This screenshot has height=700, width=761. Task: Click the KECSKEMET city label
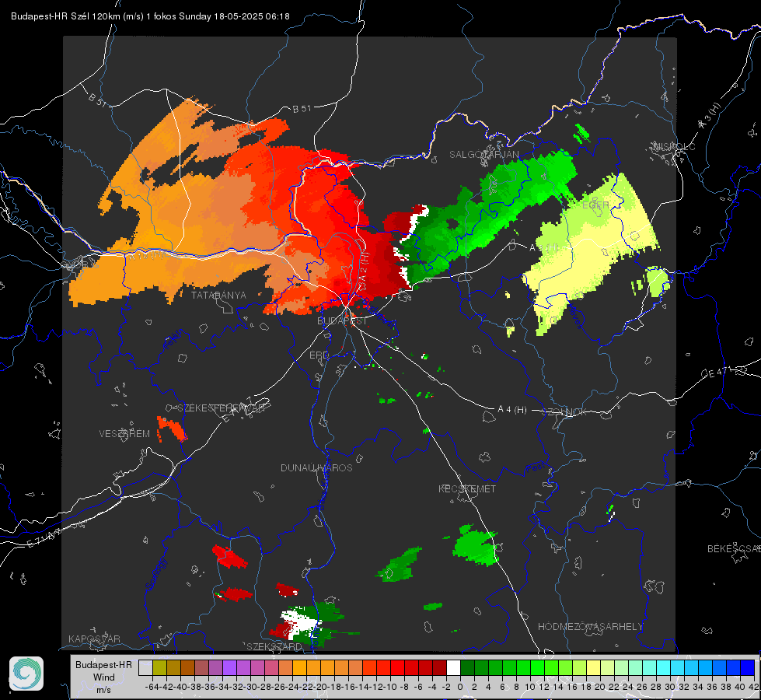coord(467,489)
